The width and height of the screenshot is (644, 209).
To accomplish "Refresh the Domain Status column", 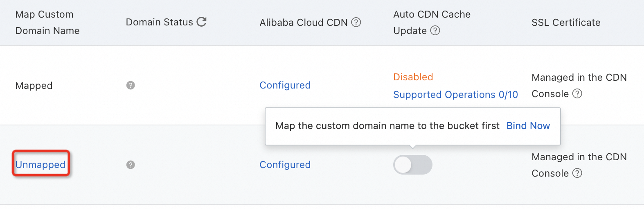I will pos(202,22).
